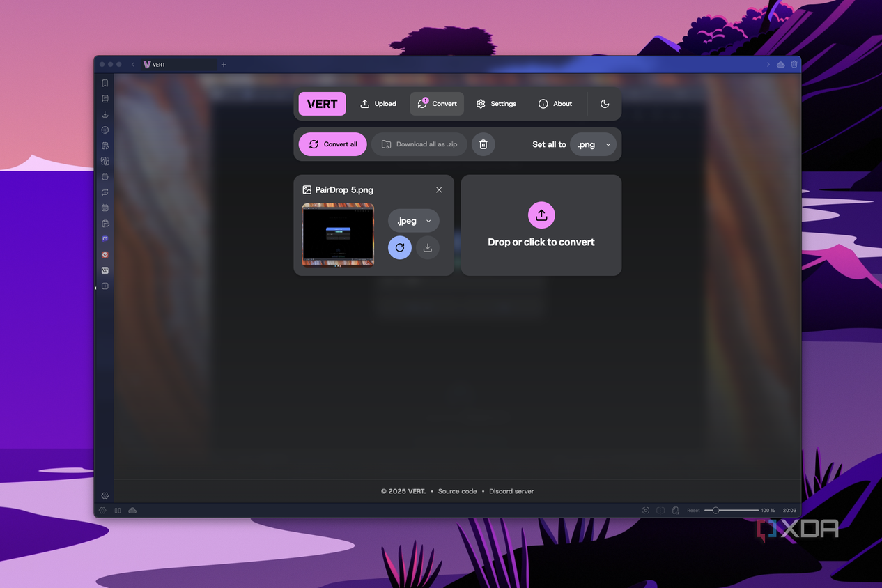Open the Translate panel icon

click(x=105, y=161)
